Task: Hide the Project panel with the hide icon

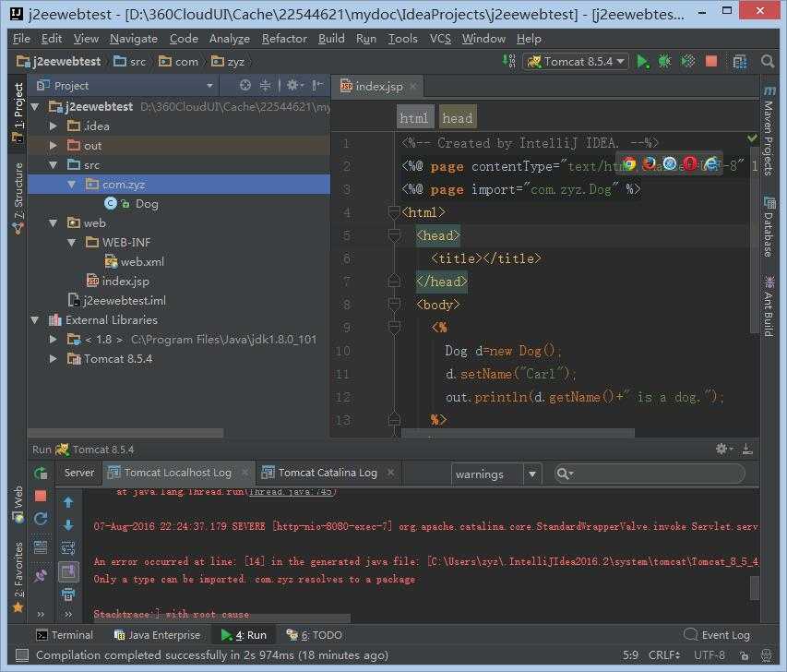Action: 317,86
